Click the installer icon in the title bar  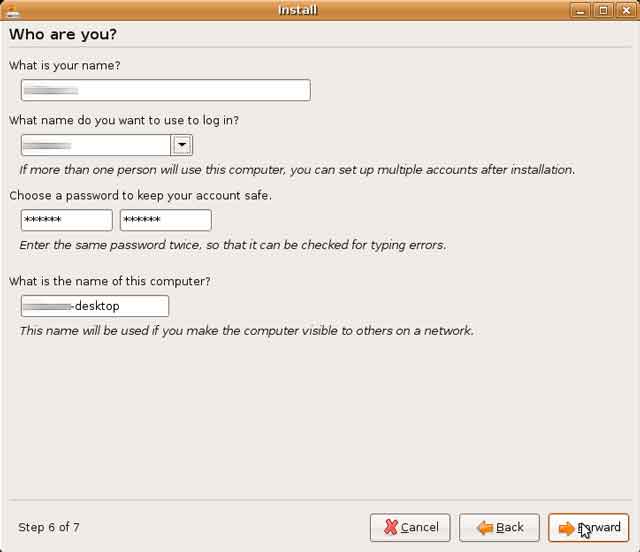point(12,10)
